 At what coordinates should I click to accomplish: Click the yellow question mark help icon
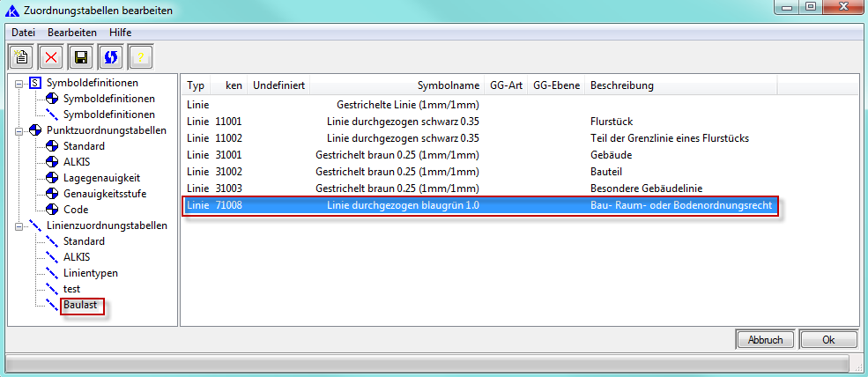click(x=140, y=57)
